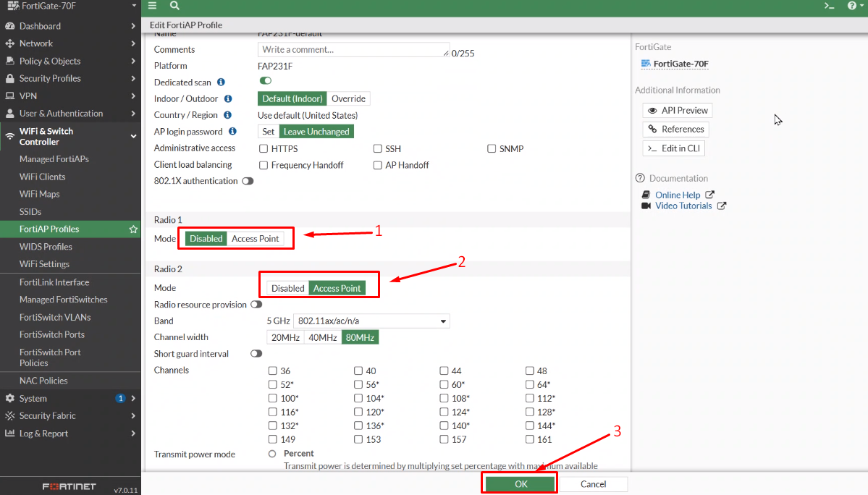Click the Policy & Objects icon
The width and height of the screenshot is (868, 495).
pos(9,61)
